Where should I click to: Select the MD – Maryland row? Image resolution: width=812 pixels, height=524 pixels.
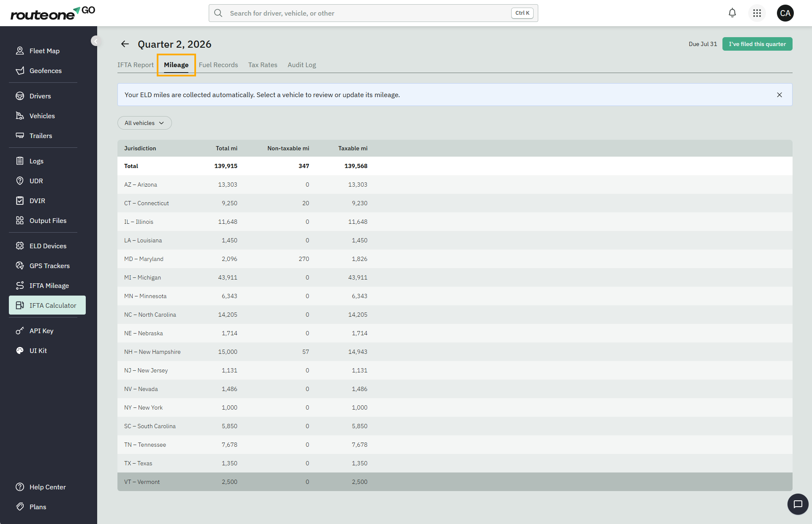455,259
